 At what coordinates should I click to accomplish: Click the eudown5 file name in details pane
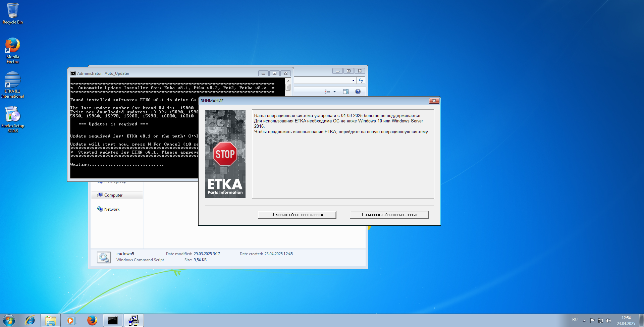125,254
